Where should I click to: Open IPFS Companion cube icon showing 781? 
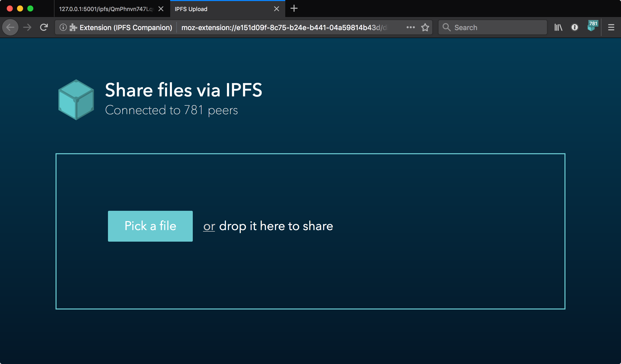(593, 26)
